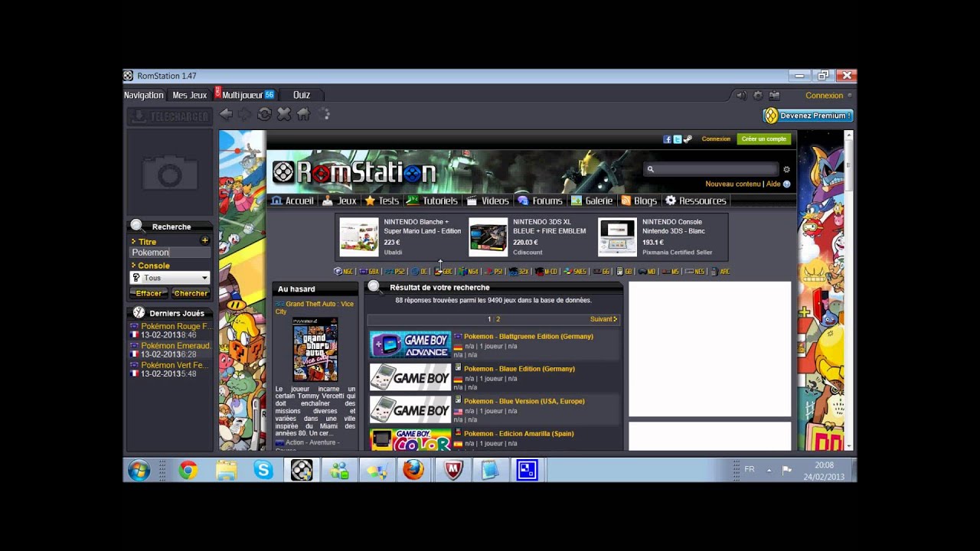Click the Effacer button

coord(148,293)
